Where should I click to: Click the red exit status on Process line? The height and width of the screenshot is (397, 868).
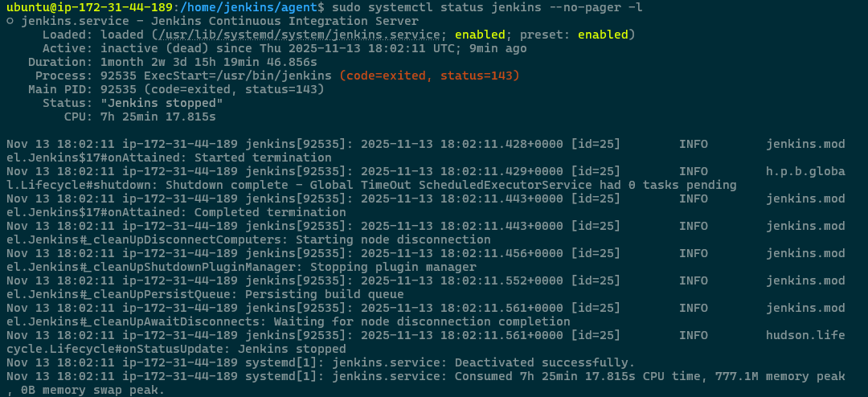(429, 76)
